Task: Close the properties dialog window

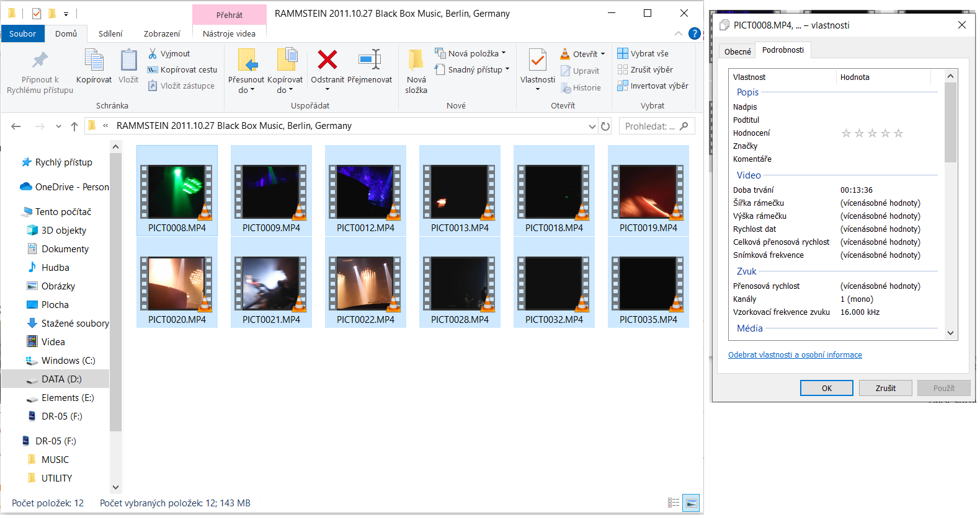Action: (x=961, y=25)
